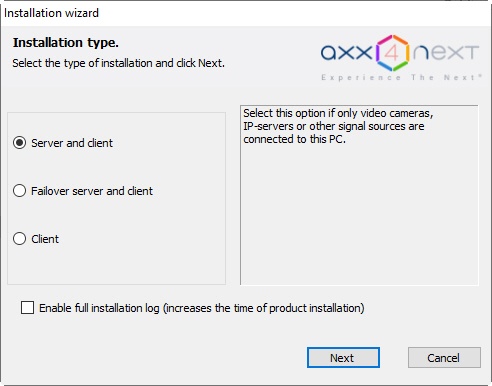Select the 'Server and client' radio button

(19, 143)
